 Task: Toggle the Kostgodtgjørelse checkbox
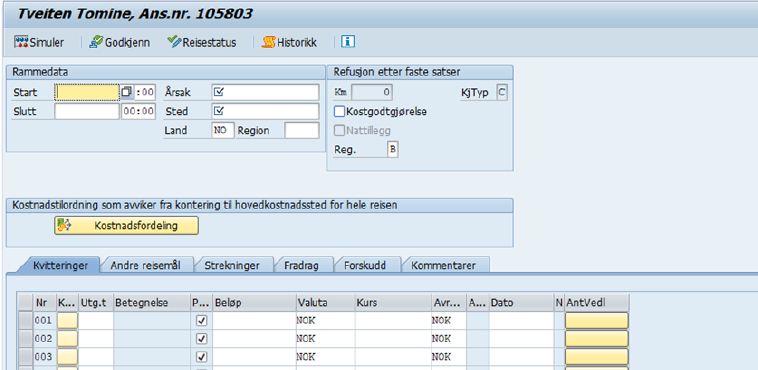339,112
